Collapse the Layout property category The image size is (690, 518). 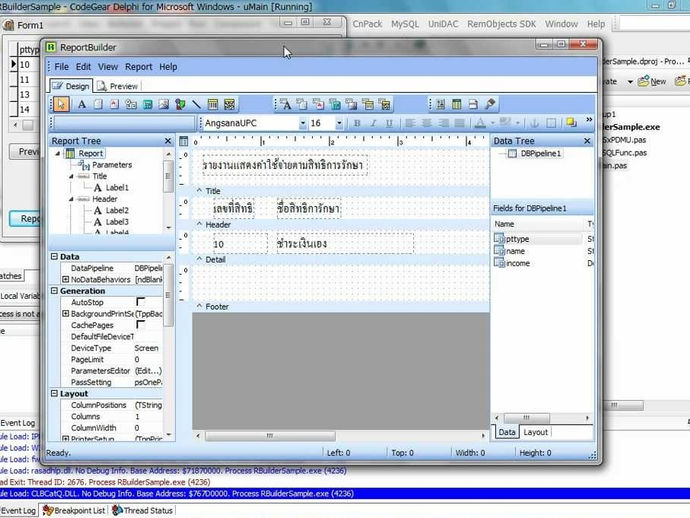pos(54,393)
